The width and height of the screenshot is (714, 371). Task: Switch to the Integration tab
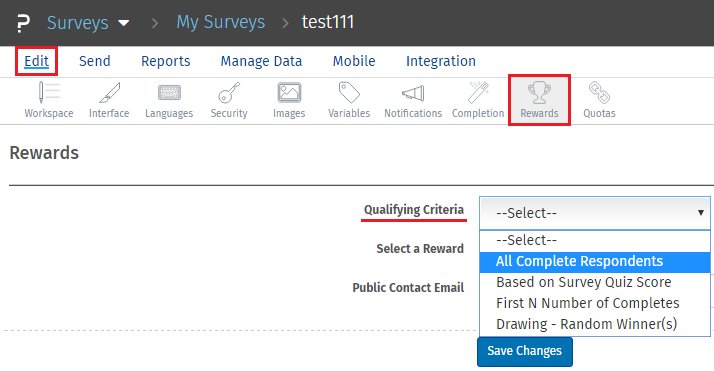(441, 61)
